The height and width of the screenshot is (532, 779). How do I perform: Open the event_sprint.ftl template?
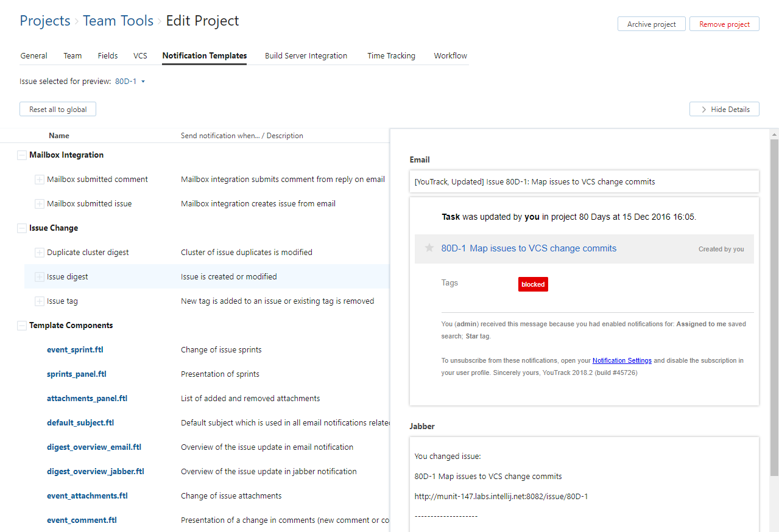75,350
